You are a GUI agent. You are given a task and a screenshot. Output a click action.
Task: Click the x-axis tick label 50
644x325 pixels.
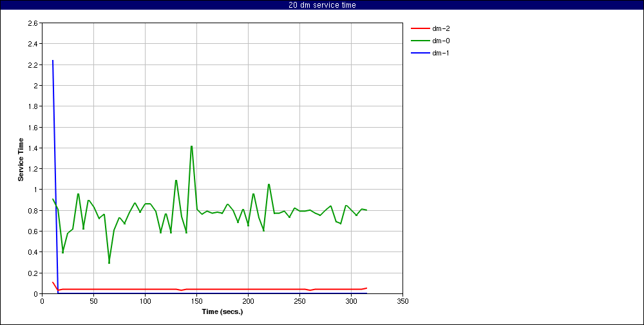93,301
